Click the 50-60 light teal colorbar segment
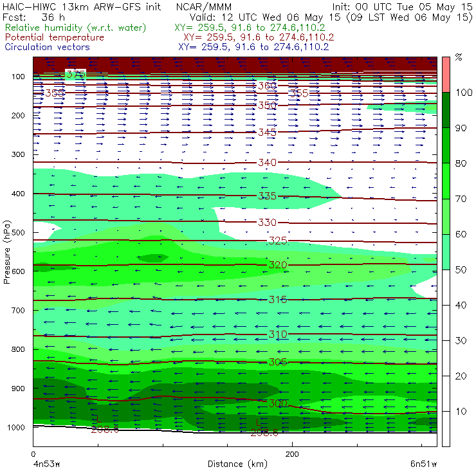Screen dimensions: 476x476 click(x=446, y=252)
